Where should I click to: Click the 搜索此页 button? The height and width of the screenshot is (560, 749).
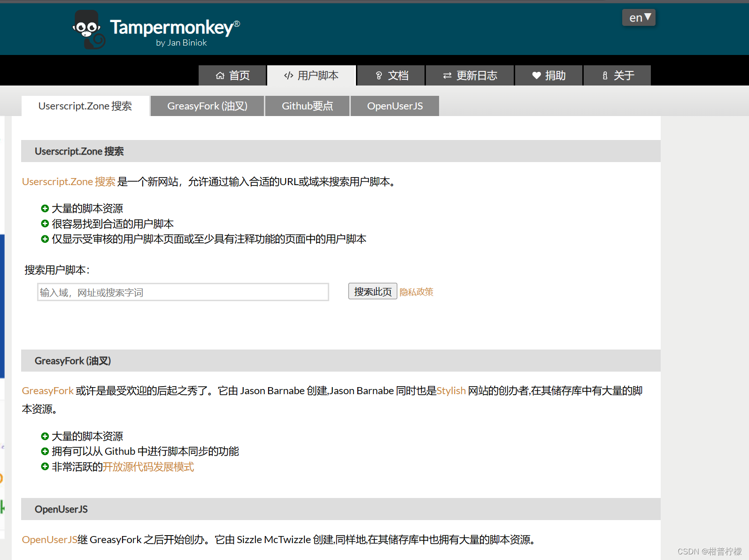[373, 291]
